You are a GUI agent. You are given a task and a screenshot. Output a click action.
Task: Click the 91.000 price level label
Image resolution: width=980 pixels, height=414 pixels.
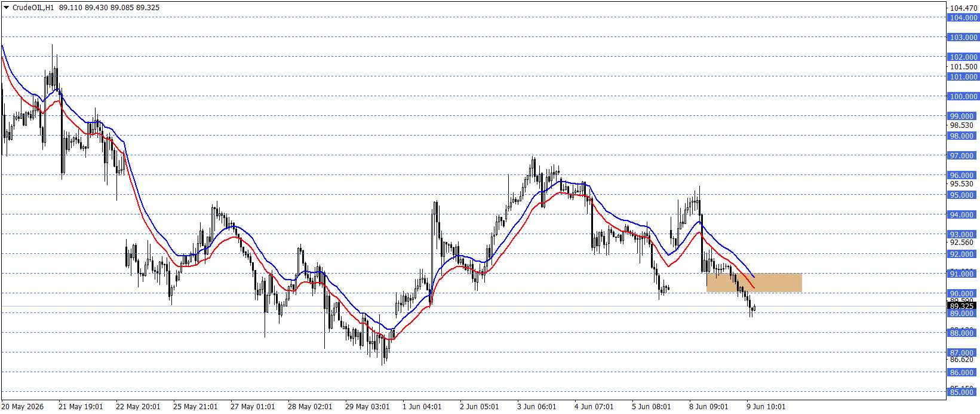963,274
